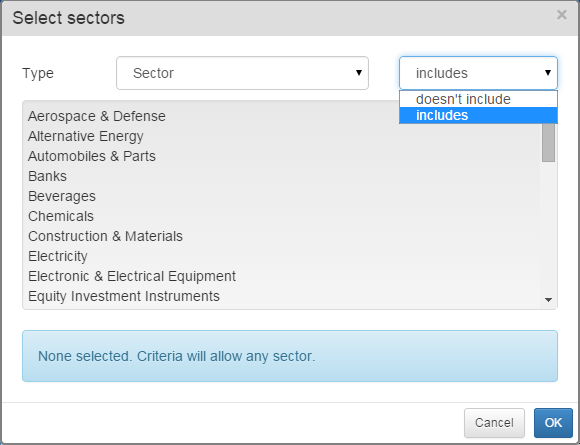Select Alternative Energy sector
This screenshot has width=580, height=445.
[85, 136]
